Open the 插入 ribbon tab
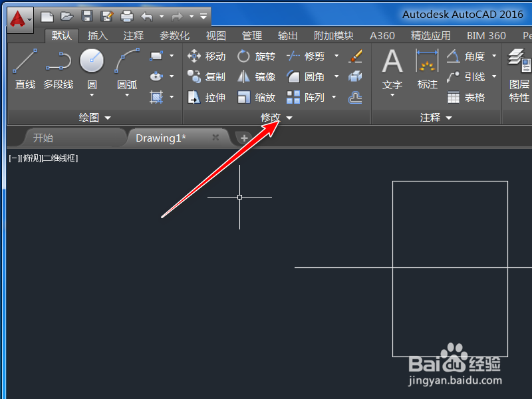 pos(98,36)
